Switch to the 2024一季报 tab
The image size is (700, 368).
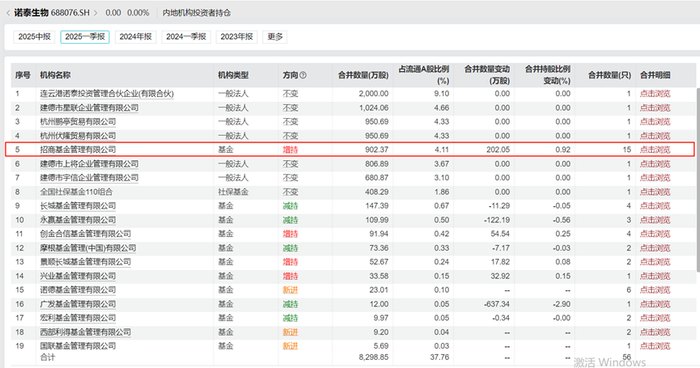click(186, 37)
